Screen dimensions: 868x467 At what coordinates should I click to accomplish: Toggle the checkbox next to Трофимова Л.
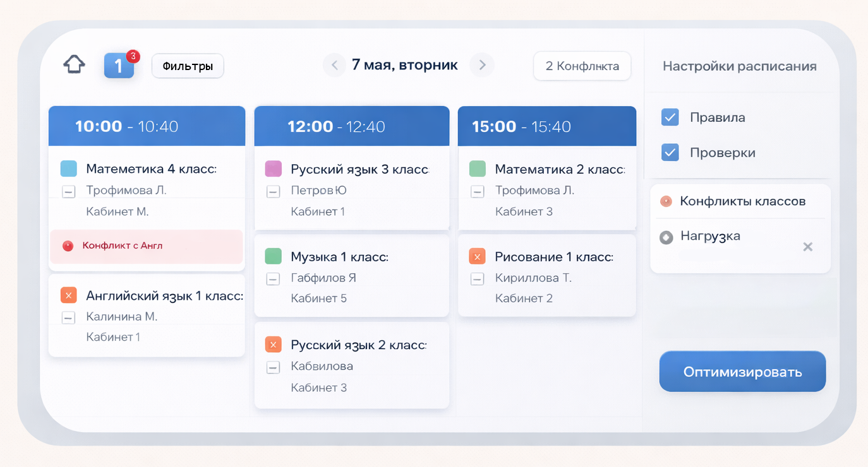coord(68,191)
